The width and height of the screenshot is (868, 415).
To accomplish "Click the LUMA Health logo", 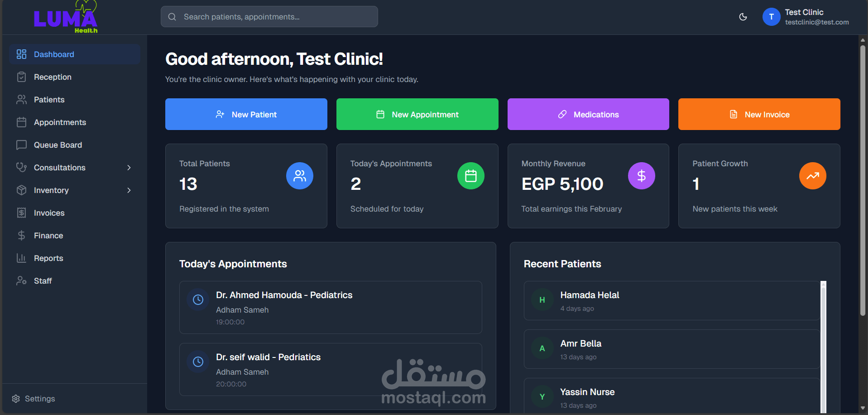I will pos(66,17).
